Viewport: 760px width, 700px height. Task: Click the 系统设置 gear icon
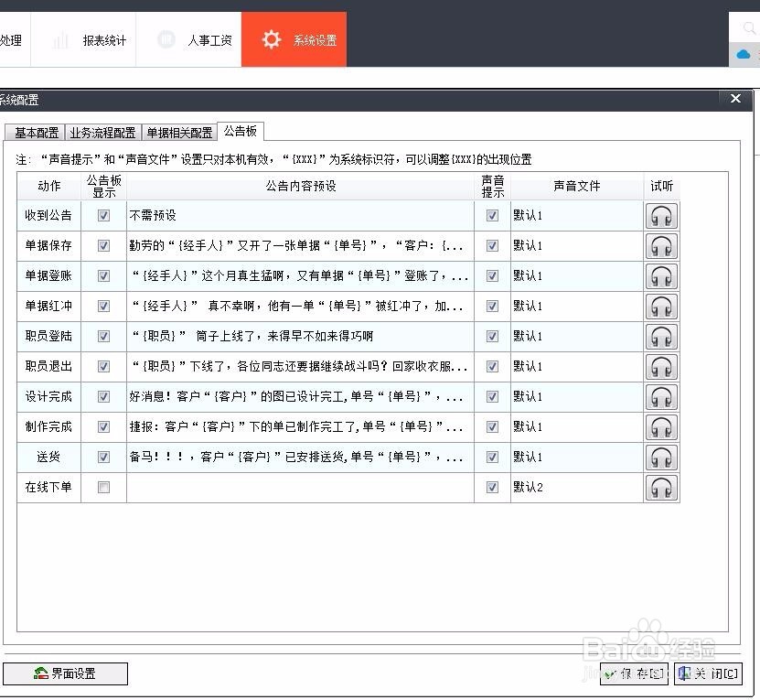pos(271,38)
